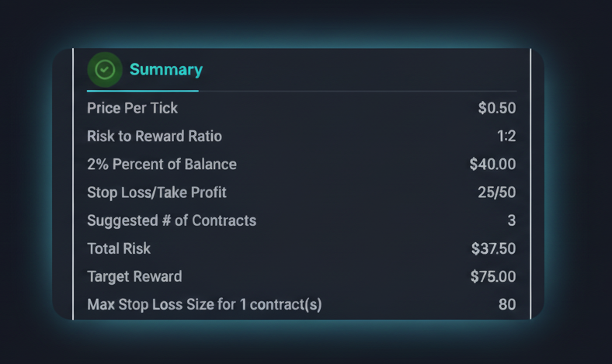Viewport: 612px width, 364px height.
Task: Click the max stop loss value 80
Action: coord(507,304)
